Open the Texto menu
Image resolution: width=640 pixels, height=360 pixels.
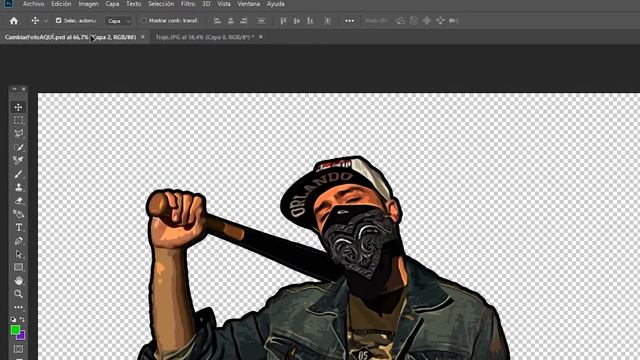coord(133,4)
